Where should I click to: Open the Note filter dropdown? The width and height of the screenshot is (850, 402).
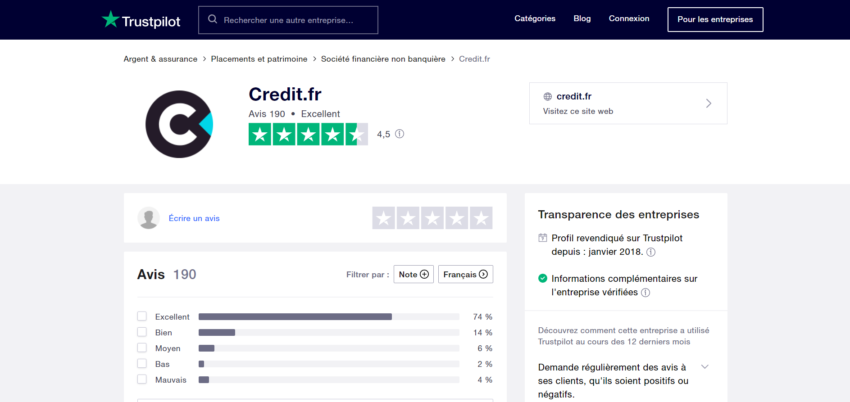tap(414, 275)
